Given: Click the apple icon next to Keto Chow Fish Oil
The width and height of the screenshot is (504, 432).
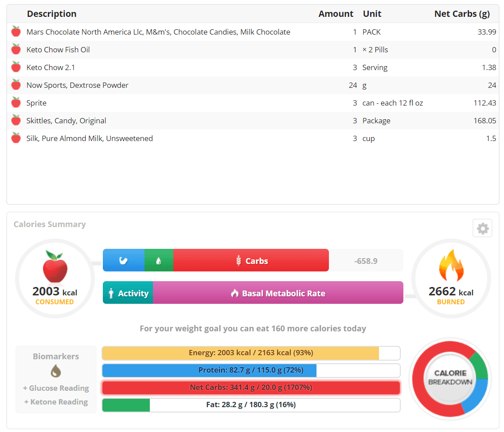Looking at the screenshot, I should [16, 49].
